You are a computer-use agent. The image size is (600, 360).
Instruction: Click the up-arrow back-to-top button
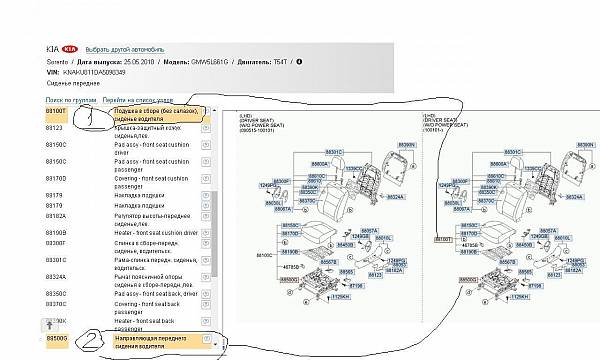click(50, 325)
